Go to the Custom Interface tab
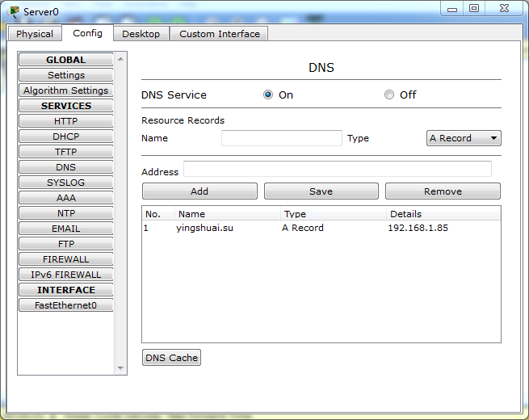The height and width of the screenshot is (420, 529). tap(220, 34)
